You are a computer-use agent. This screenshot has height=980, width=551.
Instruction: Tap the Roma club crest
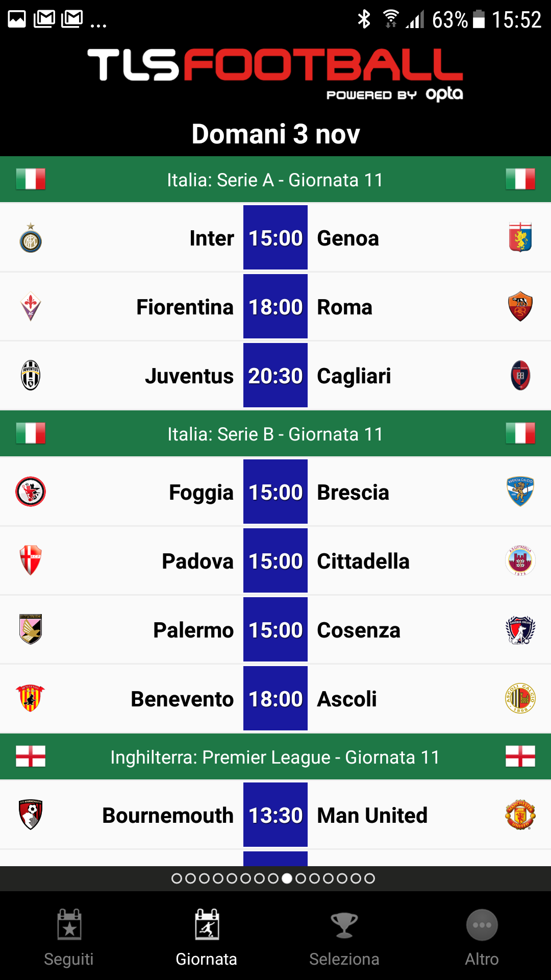pyautogui.click(x=520, y=307)
